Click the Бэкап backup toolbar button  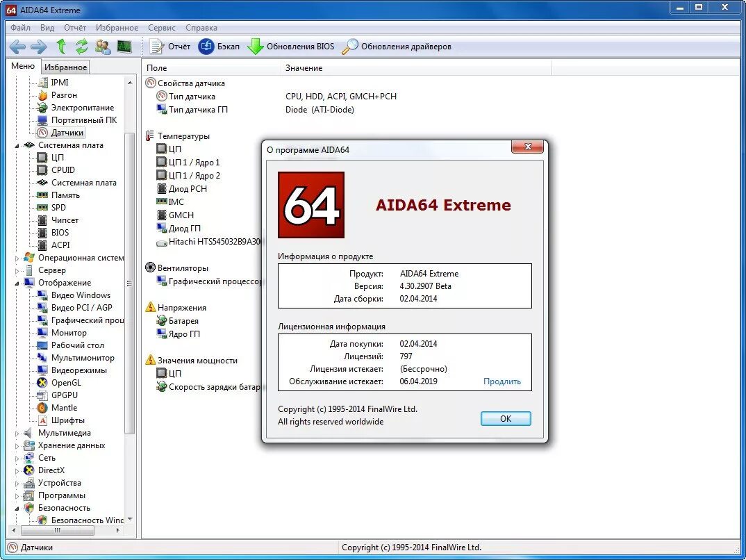(x=219, y=47)
